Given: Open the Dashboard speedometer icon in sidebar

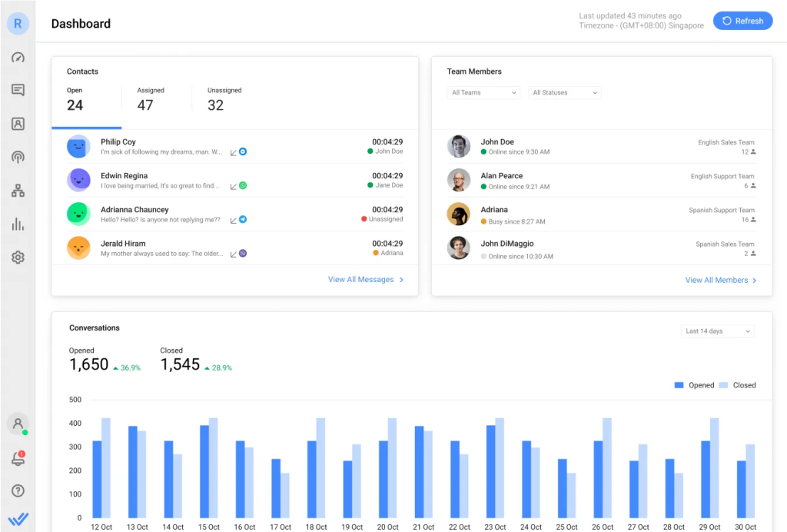Looking at the screenshot, I should (x=18, y=58).
